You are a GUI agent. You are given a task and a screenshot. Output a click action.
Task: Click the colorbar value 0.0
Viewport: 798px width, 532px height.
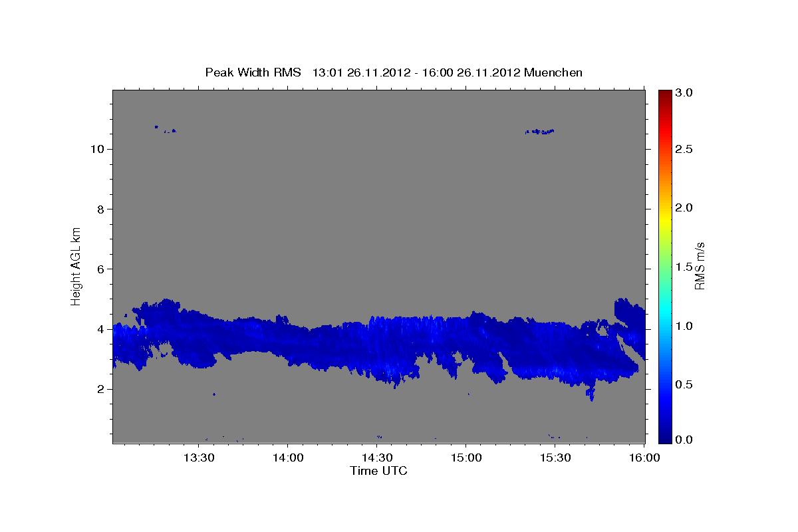click(684, 440)
